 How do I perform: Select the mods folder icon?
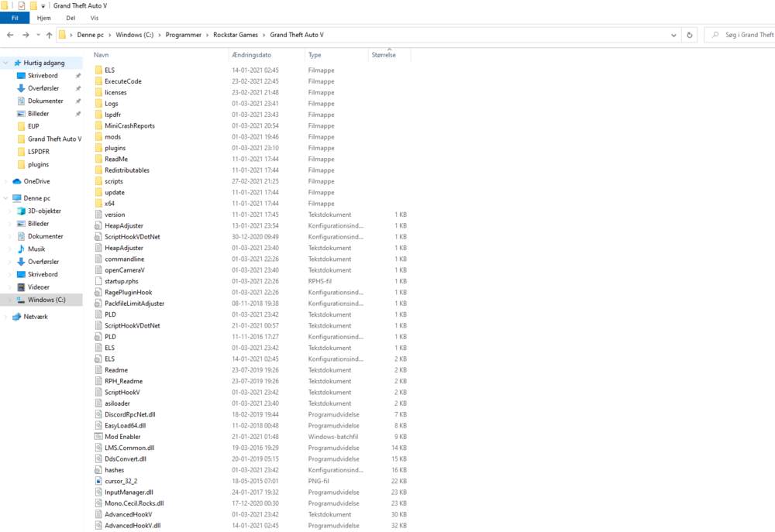tap(98, 137)
